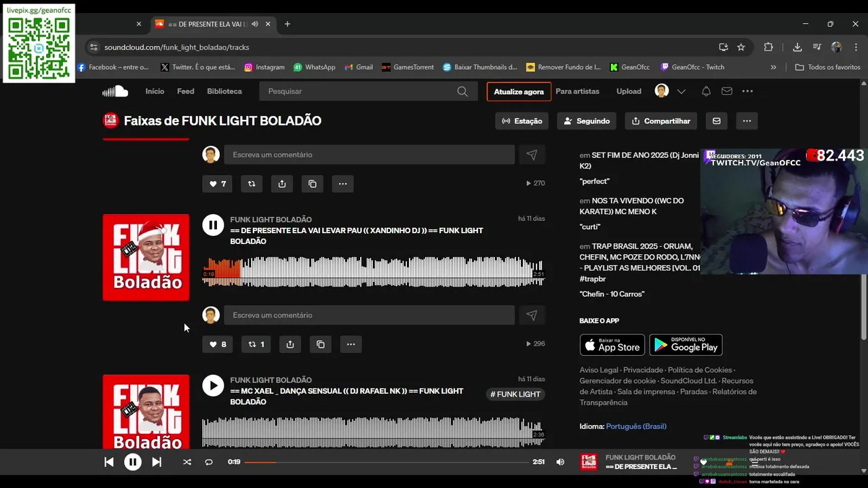Screen dimensions: 868x488
Task: Skip to next track in player bar
Action: [157, 462]
